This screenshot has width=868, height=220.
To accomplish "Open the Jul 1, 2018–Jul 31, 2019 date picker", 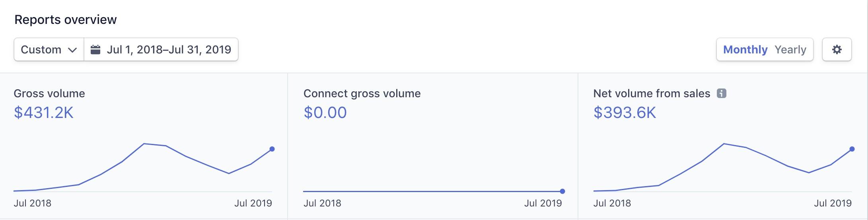I will click(x=169, y=50).
